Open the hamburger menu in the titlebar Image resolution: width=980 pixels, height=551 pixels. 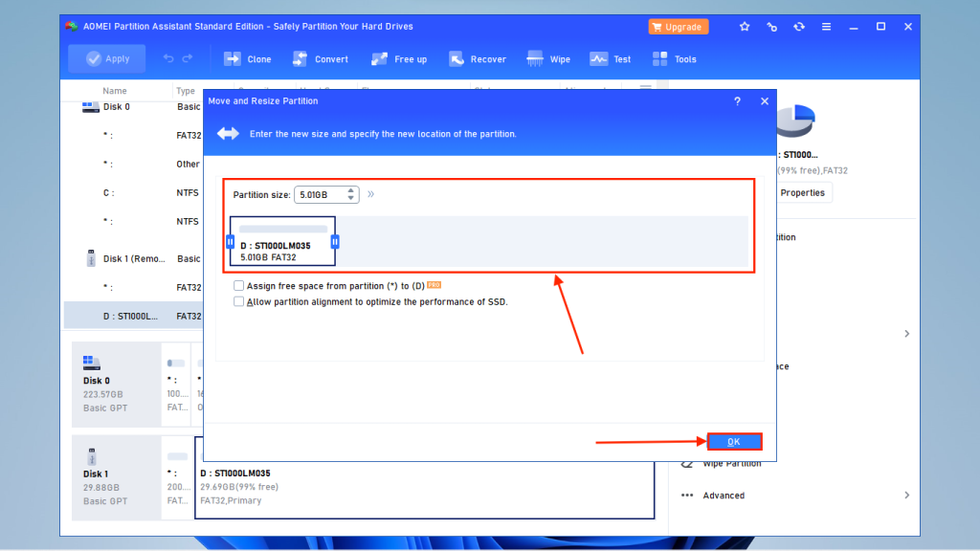(x=825, y=27)
